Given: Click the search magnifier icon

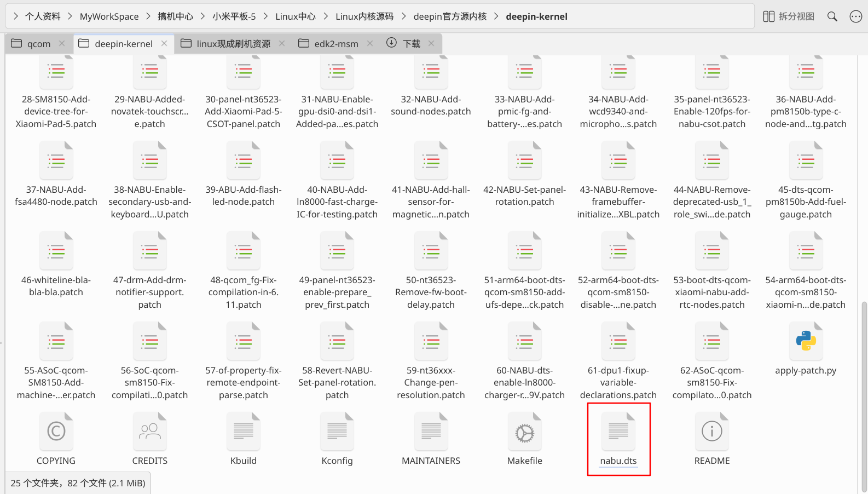Looking at the screenshot, I should 832,16.
